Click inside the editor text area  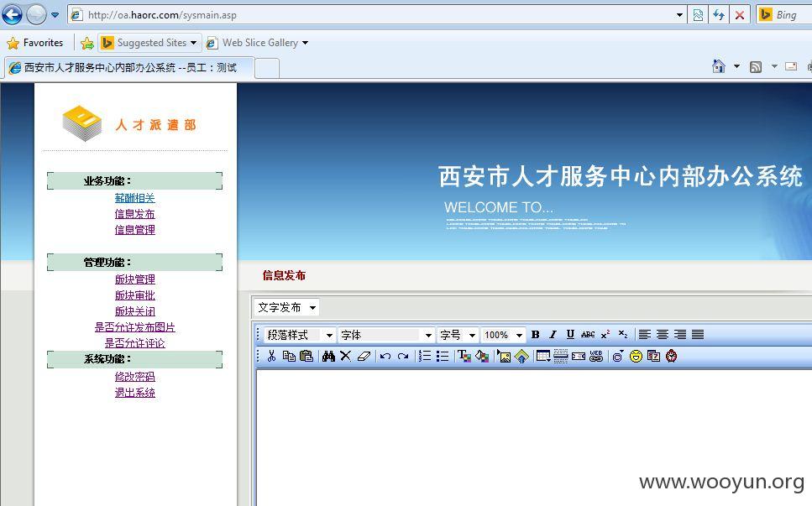pos(533,437)
